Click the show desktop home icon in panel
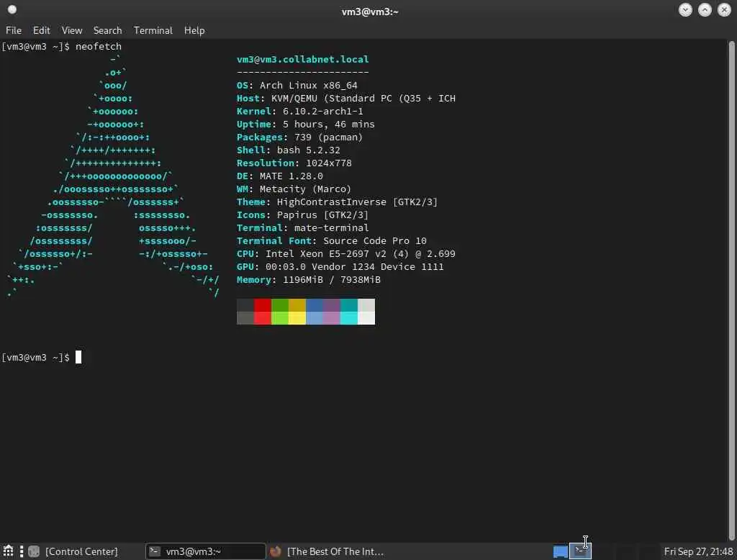 coord(8,551)
